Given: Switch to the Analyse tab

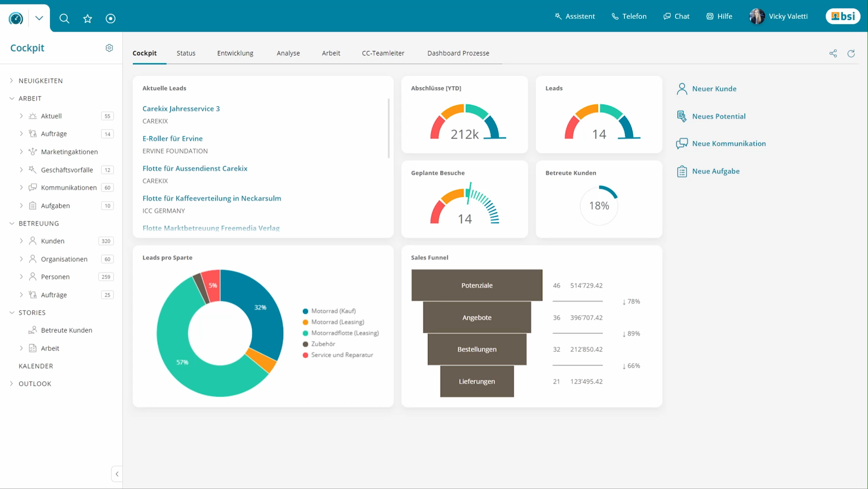Looking at the screenshot, I should (288, 53).
